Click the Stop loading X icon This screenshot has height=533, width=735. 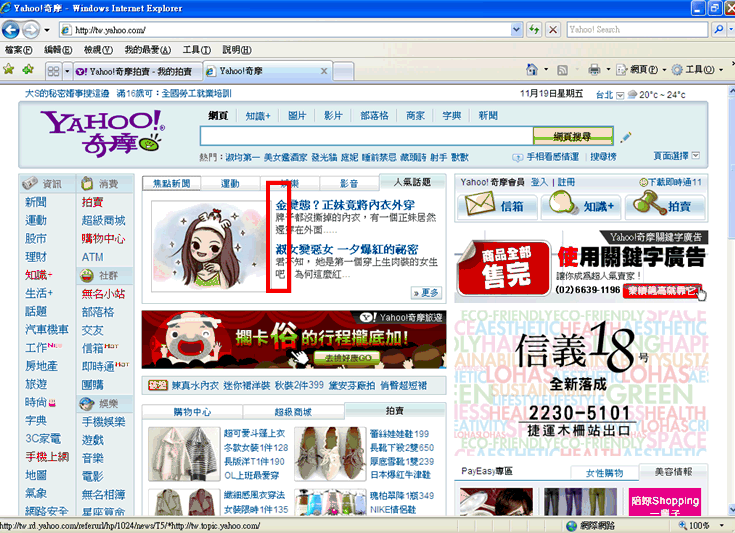click(x=553, y=30)
